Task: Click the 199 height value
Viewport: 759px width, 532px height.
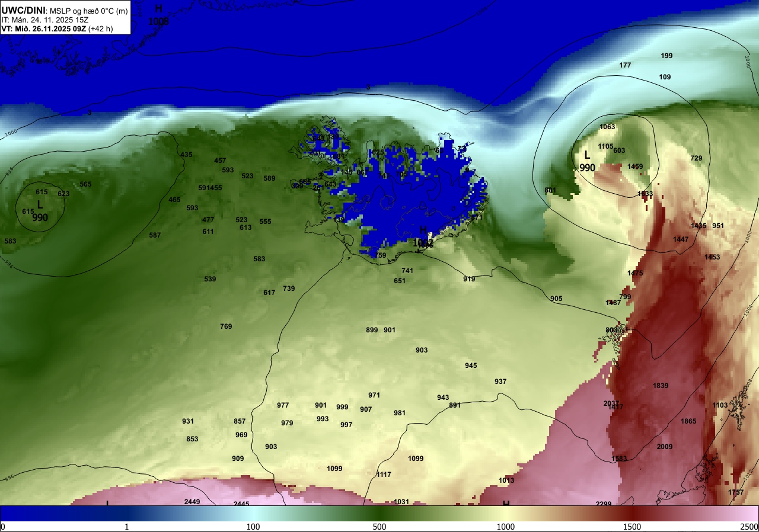Action: tap(666, 56)
